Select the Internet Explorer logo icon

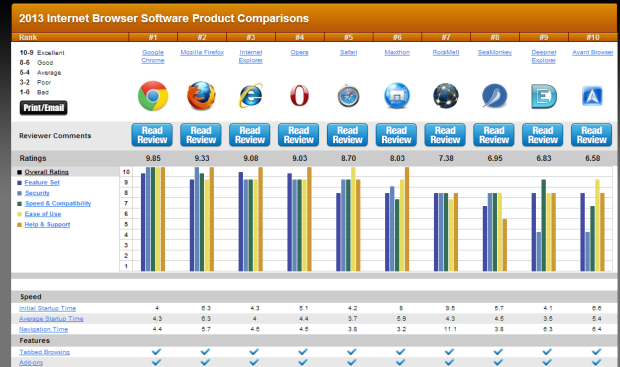pyautogui.click(x=251, y=96)
